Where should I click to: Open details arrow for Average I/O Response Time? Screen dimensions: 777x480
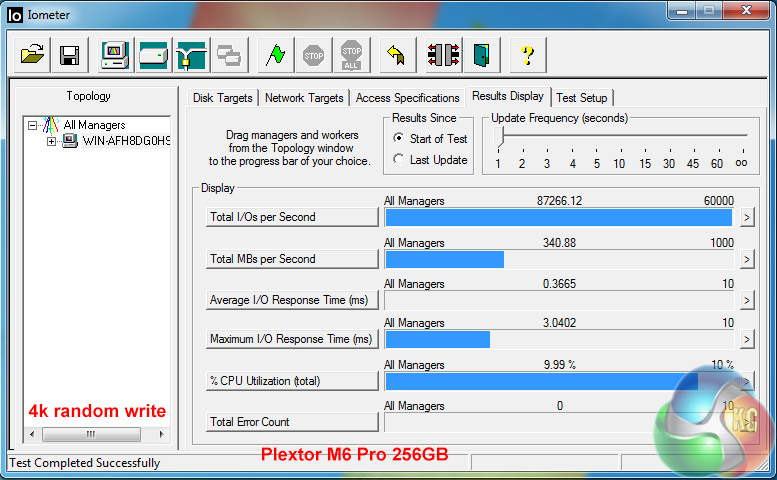click(x=747, y=300)
